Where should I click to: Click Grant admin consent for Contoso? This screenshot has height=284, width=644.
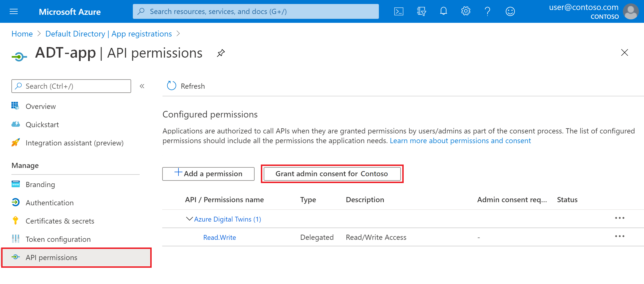pos(332,174)
